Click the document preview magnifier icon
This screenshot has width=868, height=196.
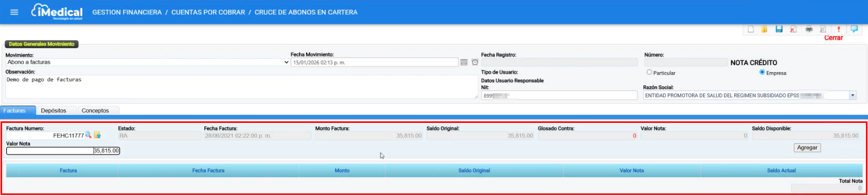pos(823,30)
